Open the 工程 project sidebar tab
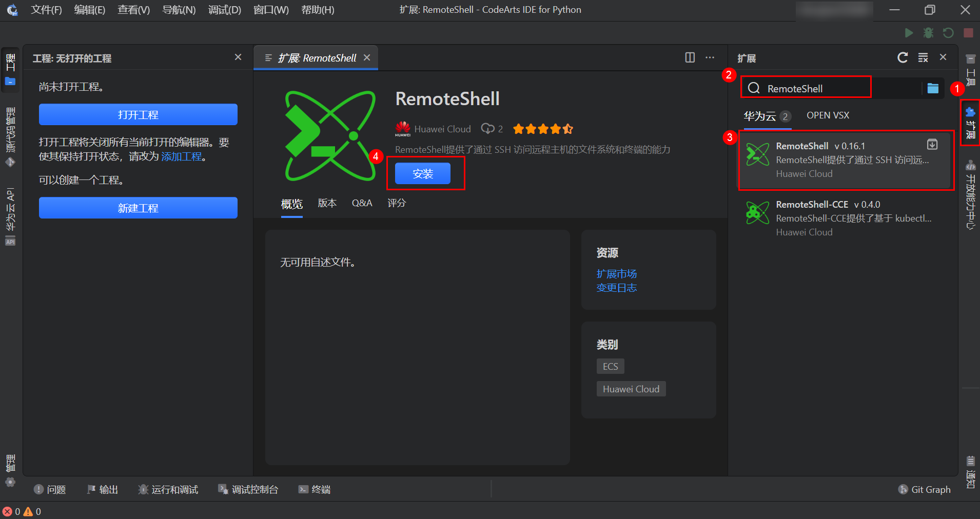The image size is (980, 519). [x=10, y=69]
